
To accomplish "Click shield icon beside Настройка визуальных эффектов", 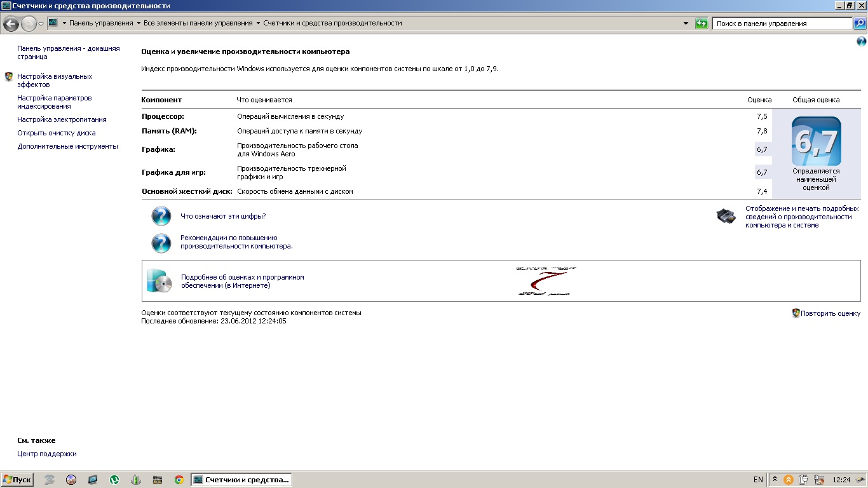I will tap(8, 76).
